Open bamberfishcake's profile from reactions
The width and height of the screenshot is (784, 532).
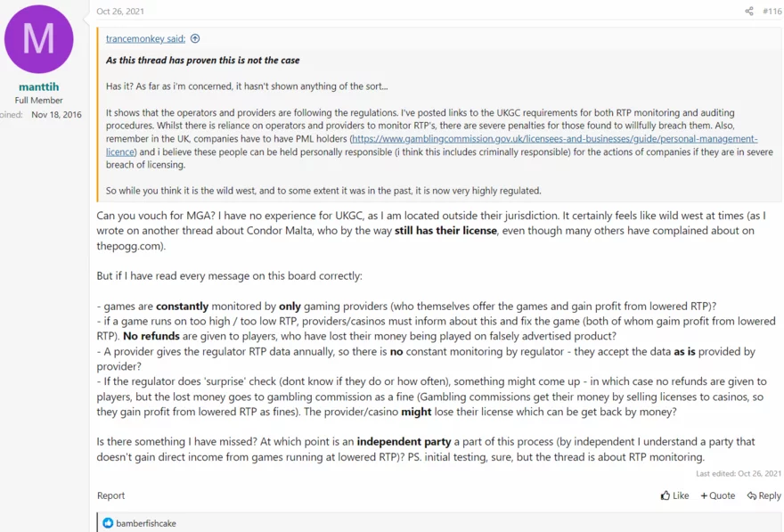click(x=146, y=523)
